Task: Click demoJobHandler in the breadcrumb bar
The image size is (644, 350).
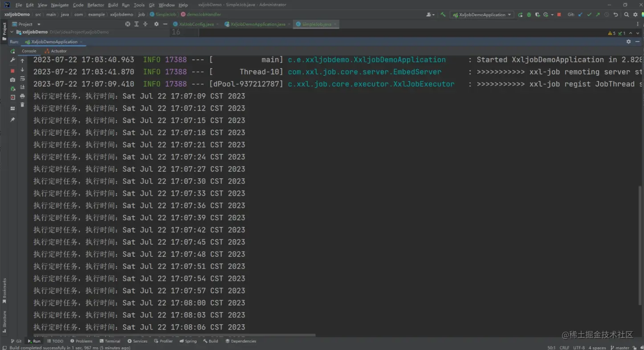Action: pyautogui.click(x=201, y=14)
